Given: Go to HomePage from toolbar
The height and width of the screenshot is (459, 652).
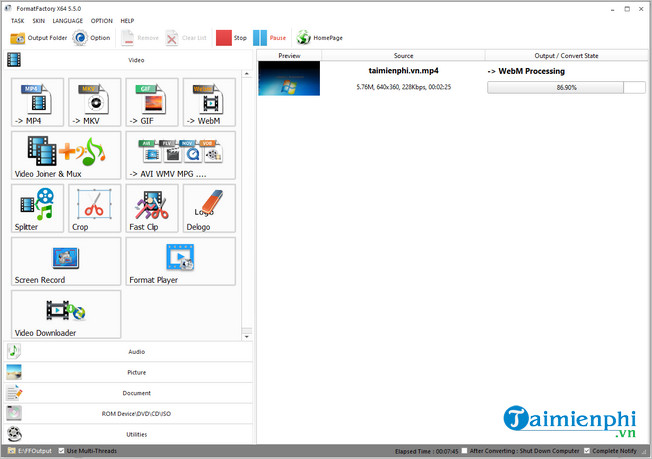Looking at the screenshot, I should pos(319,38).
